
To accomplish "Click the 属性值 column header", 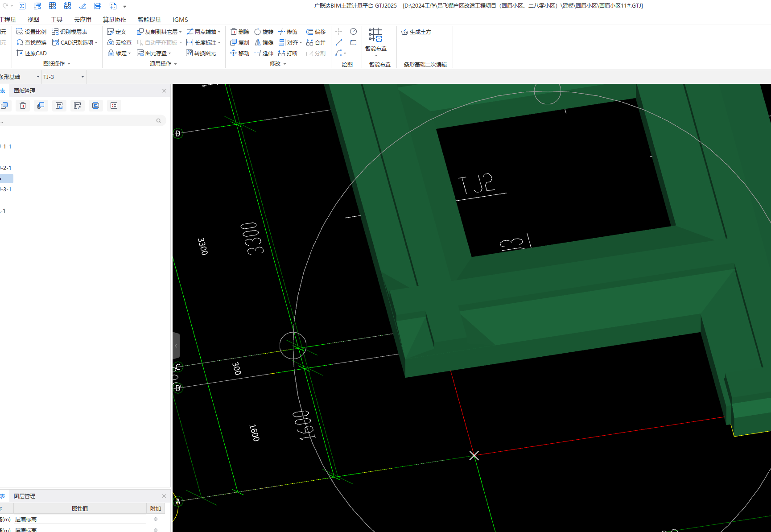I will pyautogui.click(x=80, y=508).
